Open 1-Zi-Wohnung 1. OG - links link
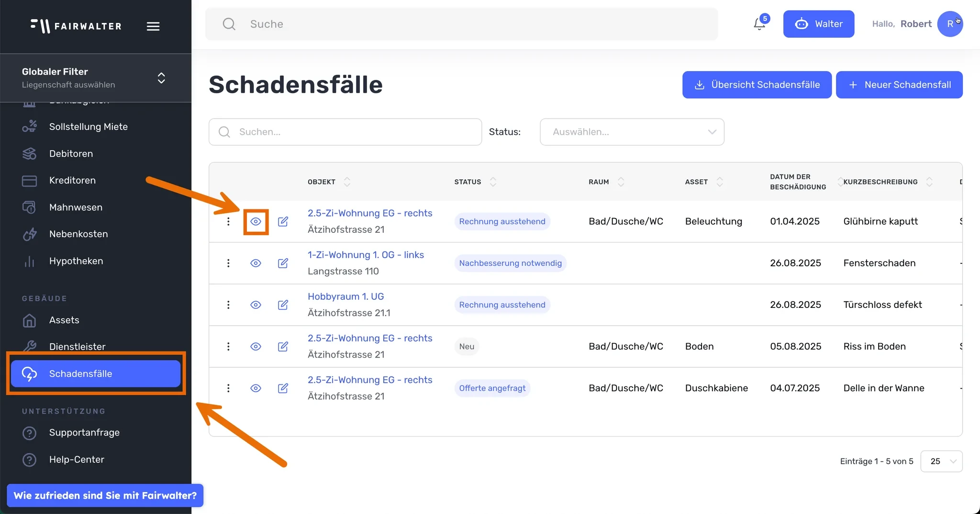Screen dimensions: 980x514 pyautogui.click(x=366, y=255)
